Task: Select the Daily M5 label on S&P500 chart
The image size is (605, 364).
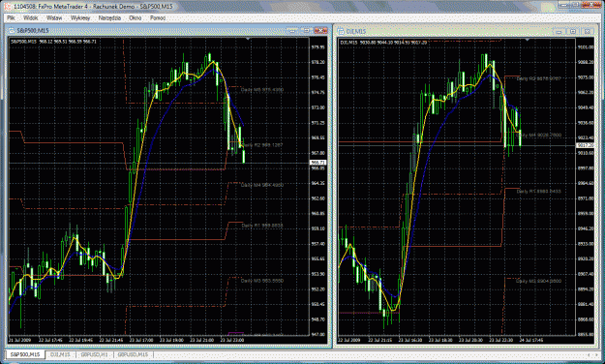Action: click(262, 90)
